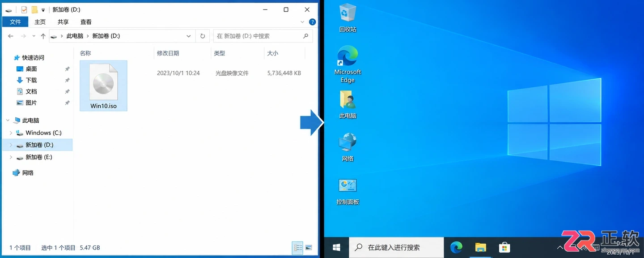Click the Back navigation arrow in Explorer
This screenshot has width=644, height=258.
[x=11, y=36]
